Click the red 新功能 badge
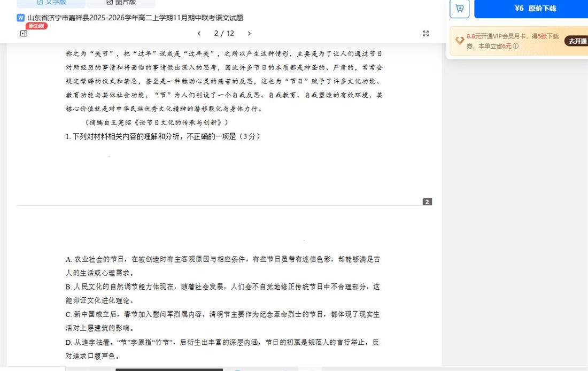 tap(36, 26)
